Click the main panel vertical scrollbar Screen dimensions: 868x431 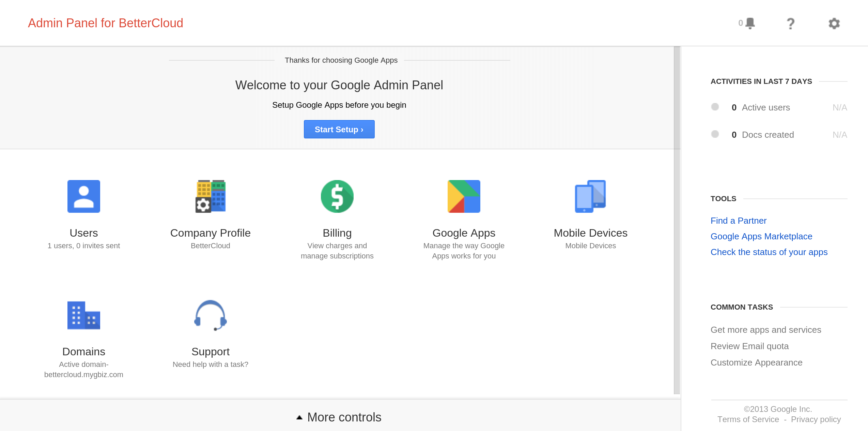(x=677, y=220)
